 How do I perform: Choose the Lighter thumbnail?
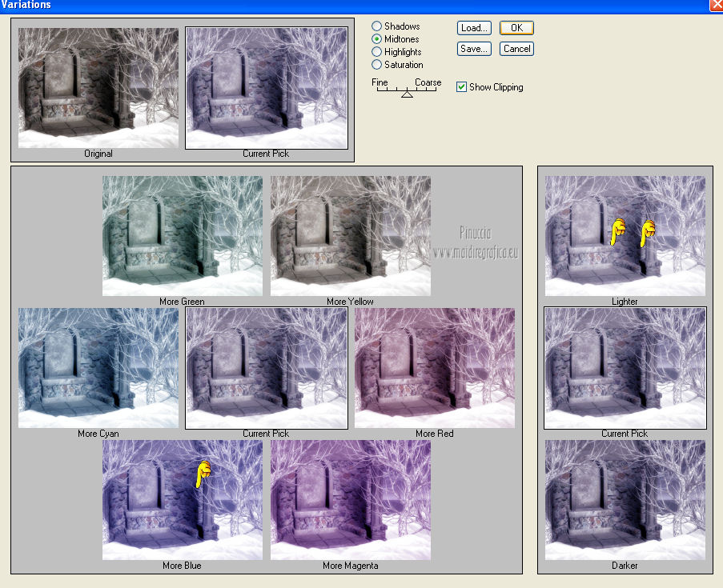point(625,236)
